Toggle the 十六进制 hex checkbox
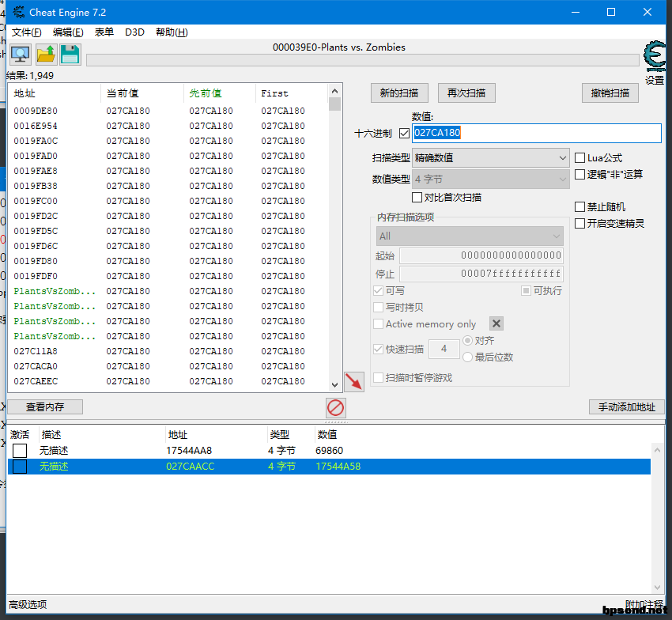This screenshot has width=672, height=620. pyautogui.click(x=404, y=134)
